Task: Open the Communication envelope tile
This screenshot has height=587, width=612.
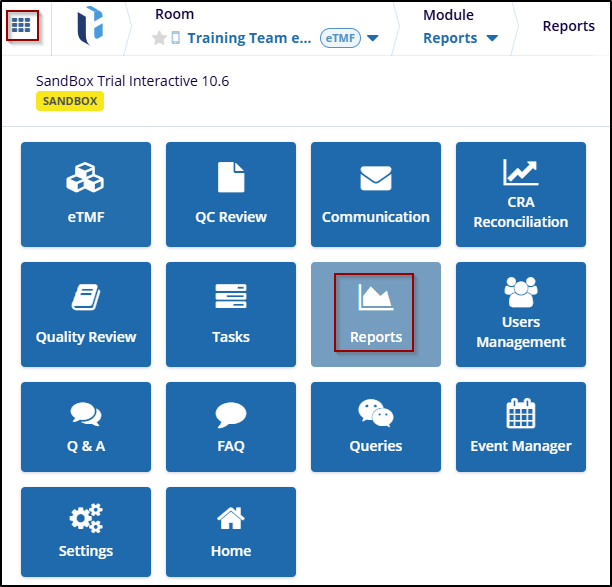Action: pos(376,194)
